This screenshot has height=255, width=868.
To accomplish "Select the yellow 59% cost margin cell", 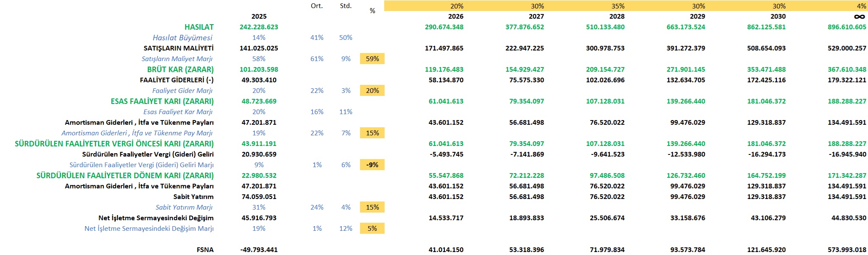I will [x=372, y=59].
